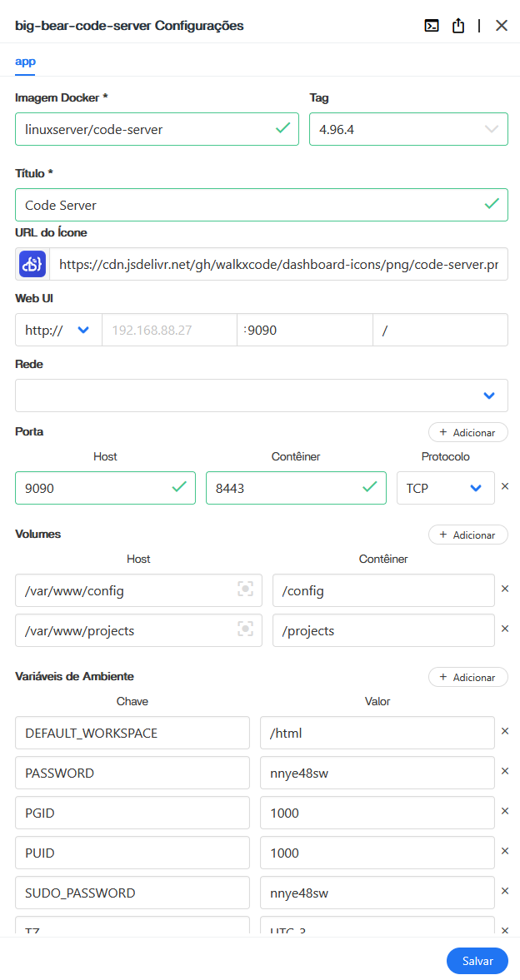Click the PGID value field 1000
Viewport: 520px width, 980px height.
[x=377, y=813]
